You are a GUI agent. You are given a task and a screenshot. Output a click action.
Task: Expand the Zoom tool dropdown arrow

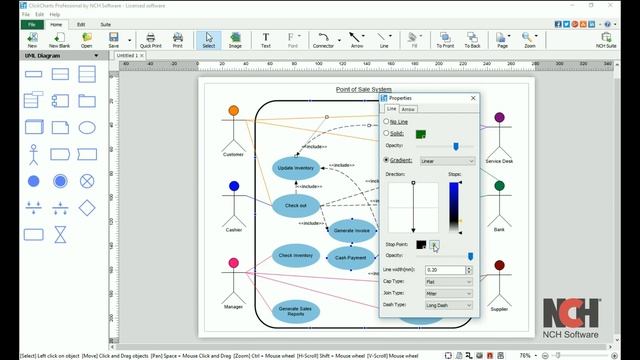536,36
